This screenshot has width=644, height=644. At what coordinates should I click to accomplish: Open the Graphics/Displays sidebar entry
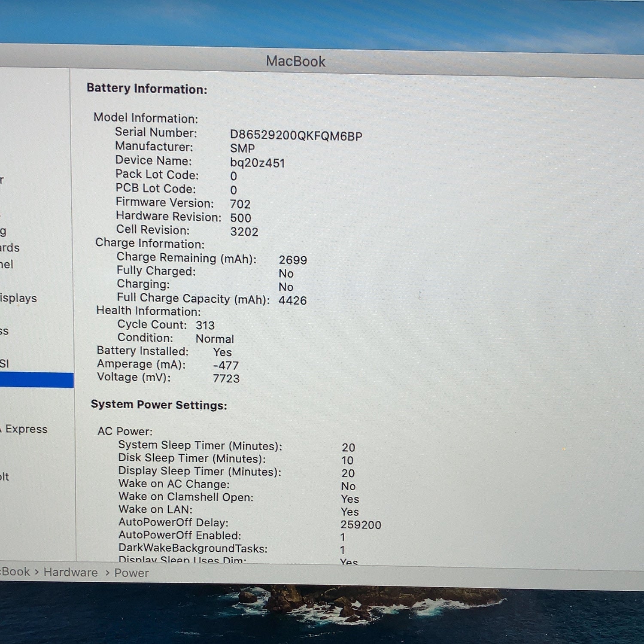coord(18,298)
